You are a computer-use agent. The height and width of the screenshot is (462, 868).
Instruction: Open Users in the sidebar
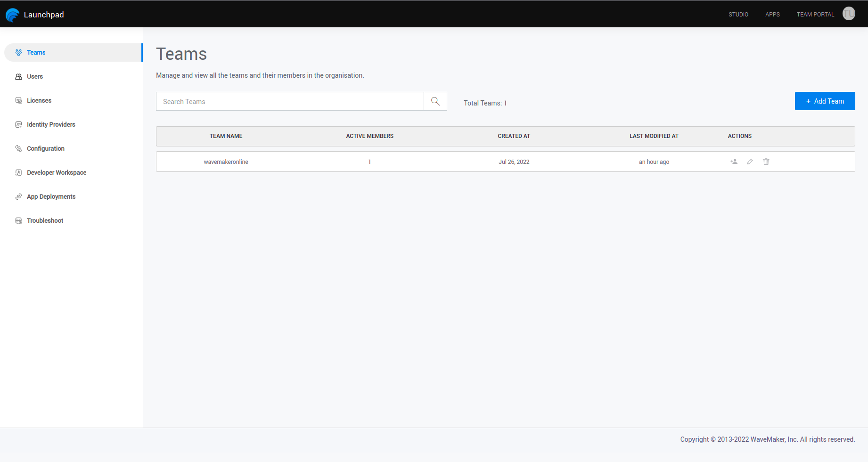pos(35,76)
